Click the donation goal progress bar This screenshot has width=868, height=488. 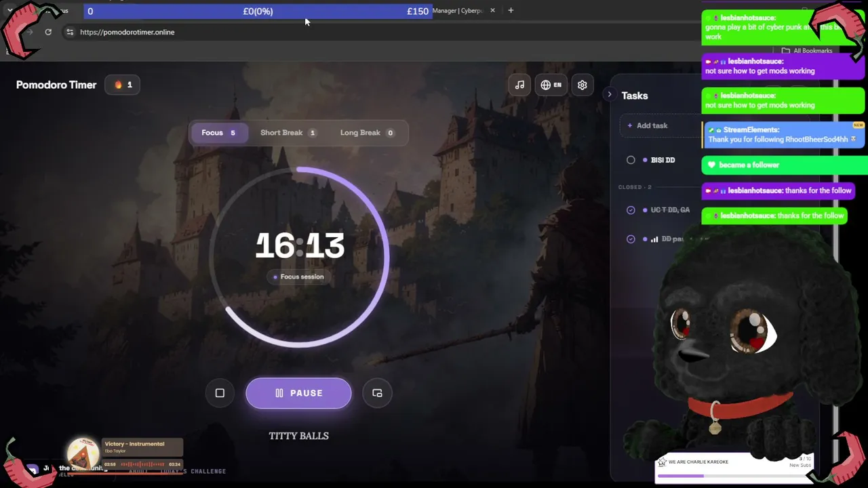pyautogui.click(x=258, y=11)
